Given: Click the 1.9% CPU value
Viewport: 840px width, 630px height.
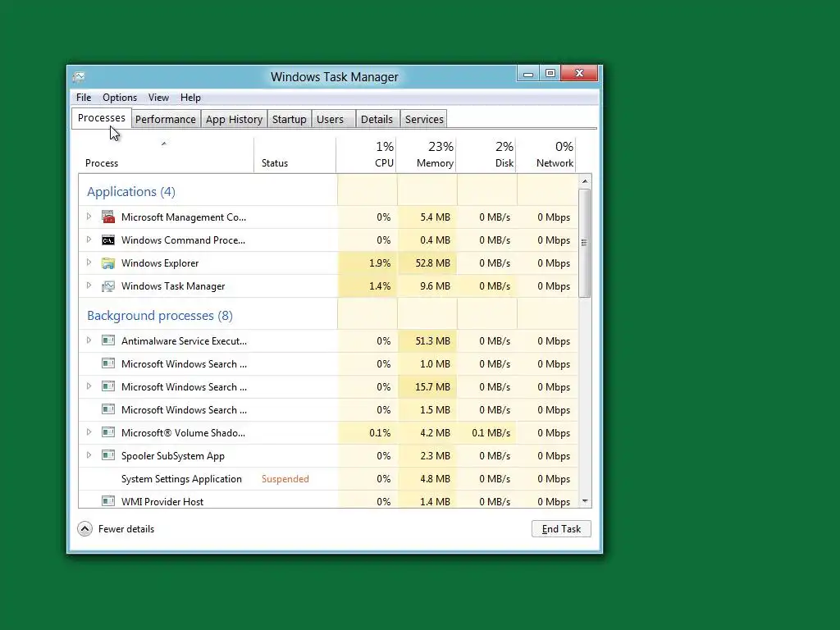Looking at the screenshot, I should [380, 263].
